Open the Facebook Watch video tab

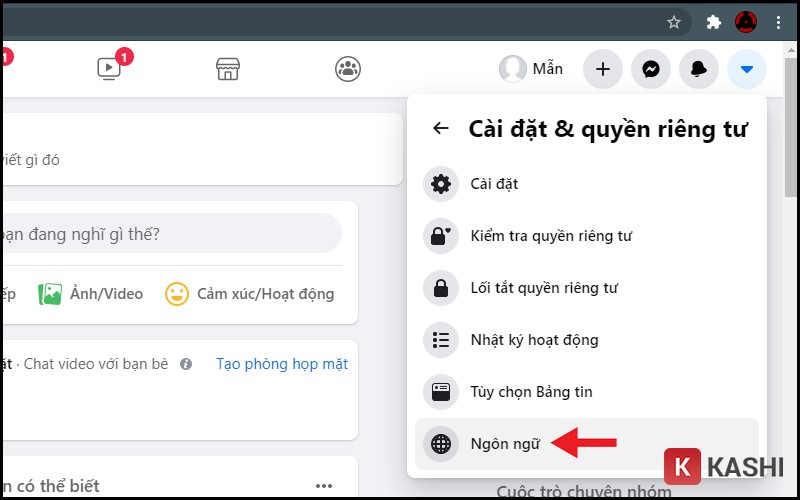click(x=109, y=69)
